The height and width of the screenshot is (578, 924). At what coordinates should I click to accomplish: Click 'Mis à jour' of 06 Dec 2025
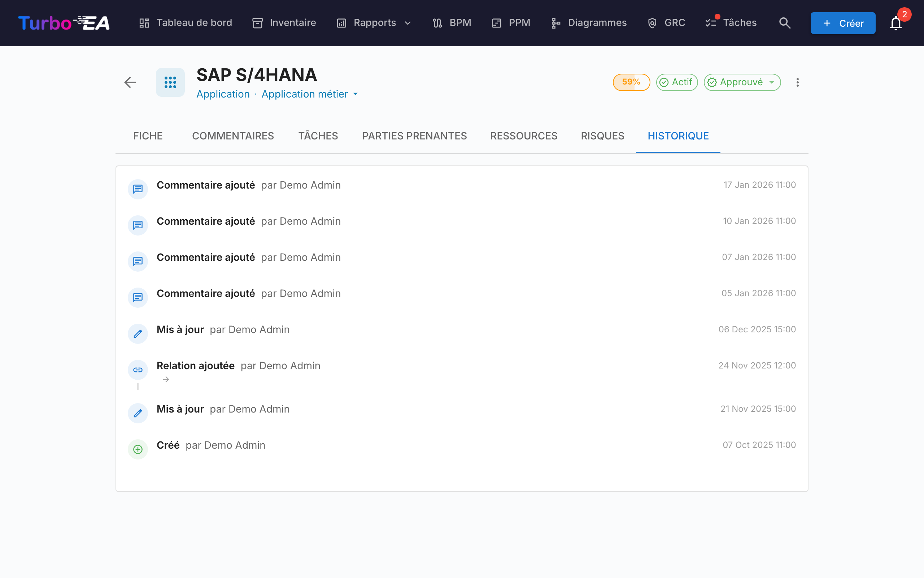click(x=180, y=329)
